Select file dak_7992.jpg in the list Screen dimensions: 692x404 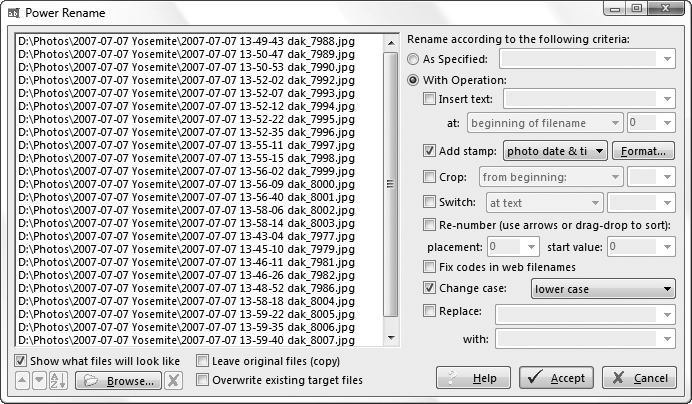(187, 80)
